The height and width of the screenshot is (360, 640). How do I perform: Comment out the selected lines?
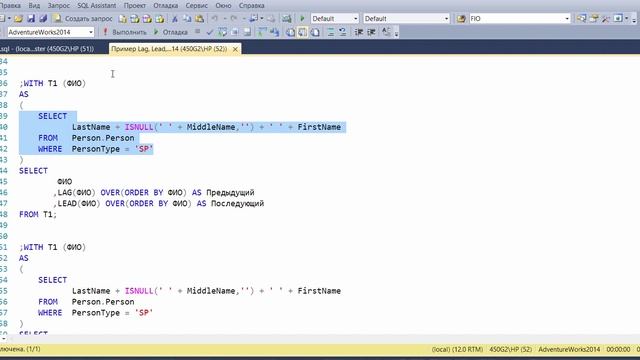pos(331,32)
